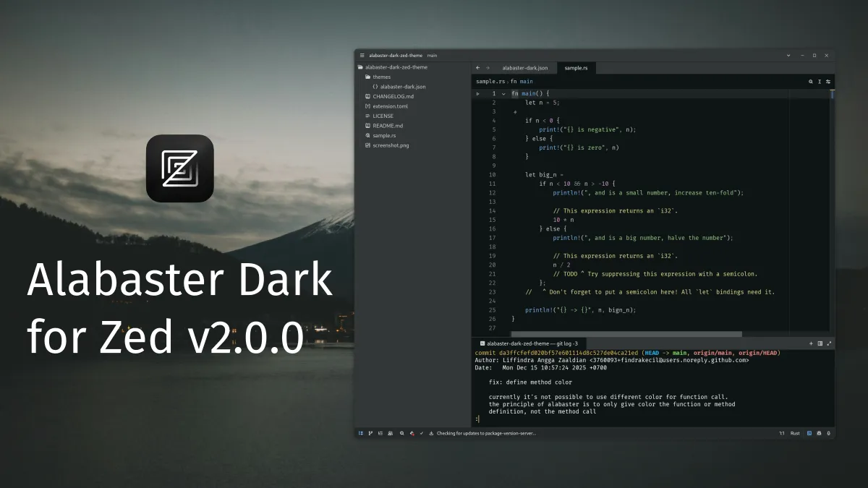The image size is (868, 488).
Task: Click cursor position 1:1 in status bar
Action: point(781,433)
